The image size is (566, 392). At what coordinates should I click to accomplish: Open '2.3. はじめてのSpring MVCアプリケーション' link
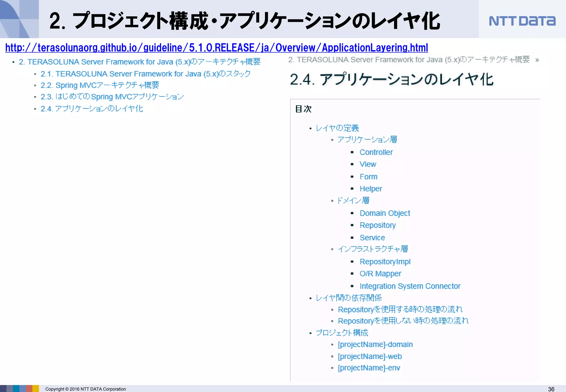click(x=112, y=97)
